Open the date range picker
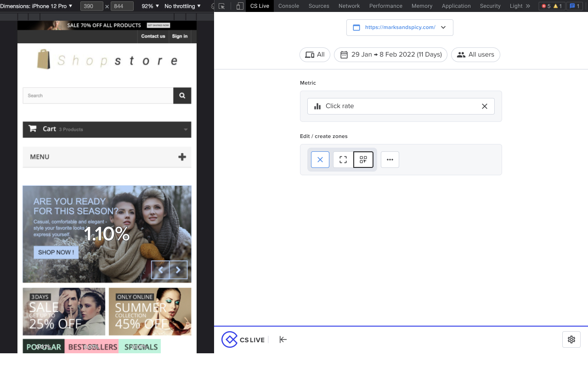Screen dimensions: 588x368 391,55
